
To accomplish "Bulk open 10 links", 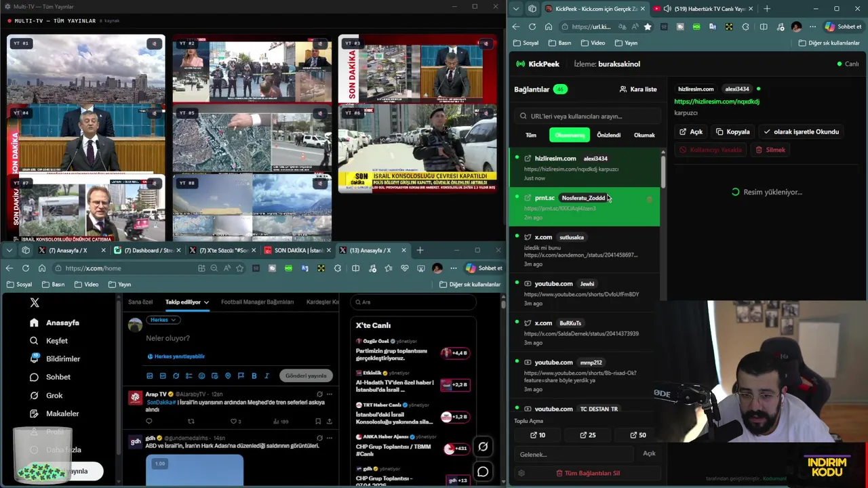I will (537, 435).
